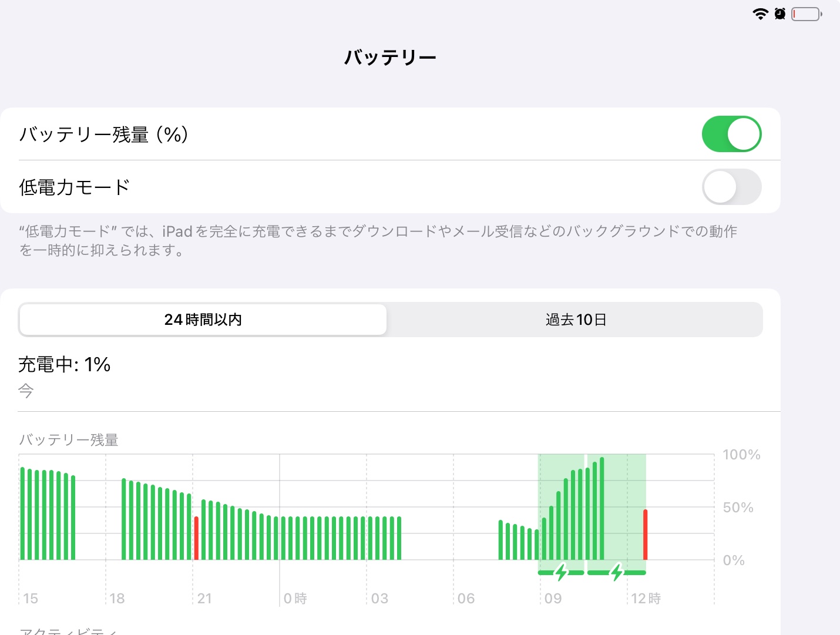Enable the 低電力モード switch

pos(731,187)
